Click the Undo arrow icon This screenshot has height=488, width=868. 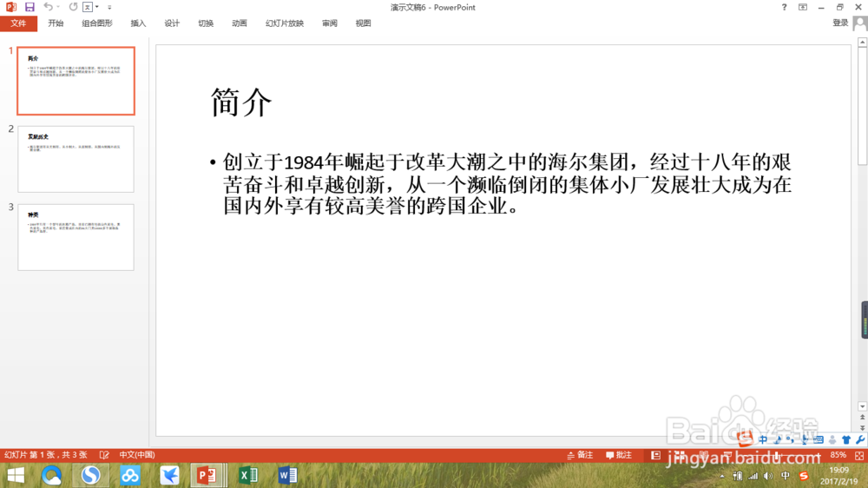[48, 7]
